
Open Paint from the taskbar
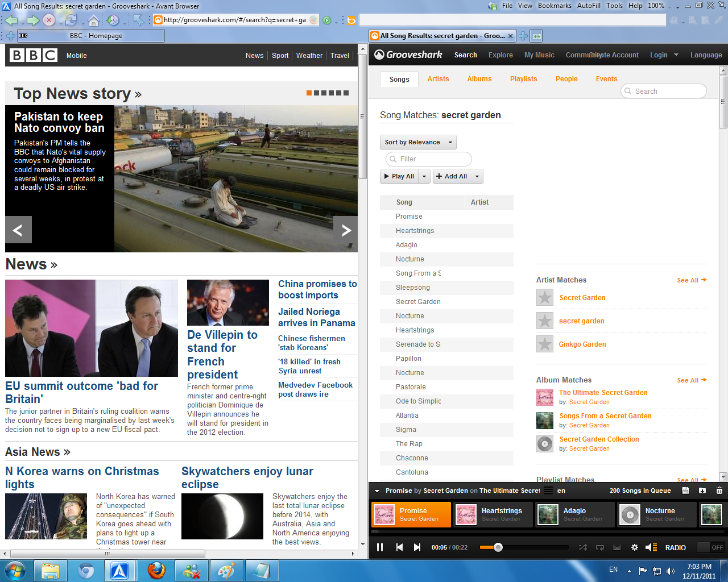(x=227, y=571)
